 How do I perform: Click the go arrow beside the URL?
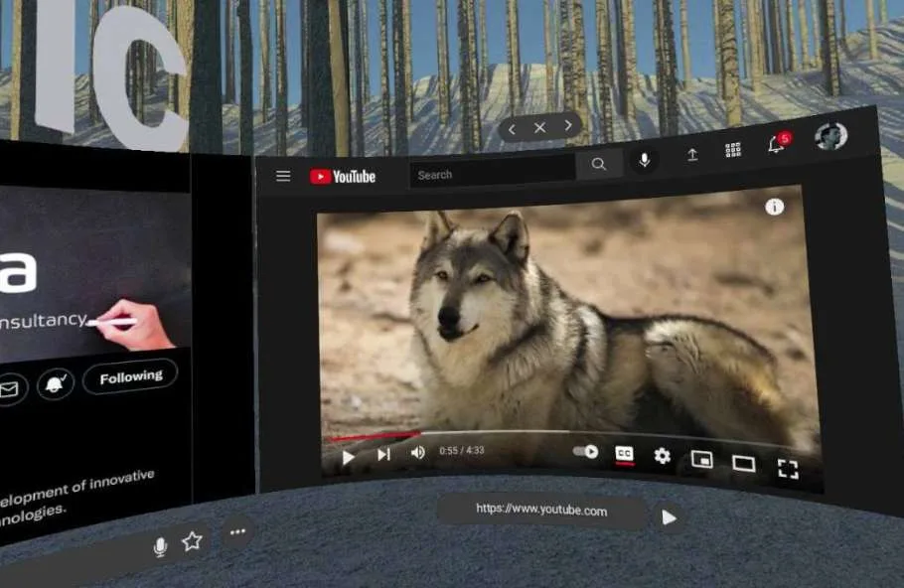(x=669, y=517)
